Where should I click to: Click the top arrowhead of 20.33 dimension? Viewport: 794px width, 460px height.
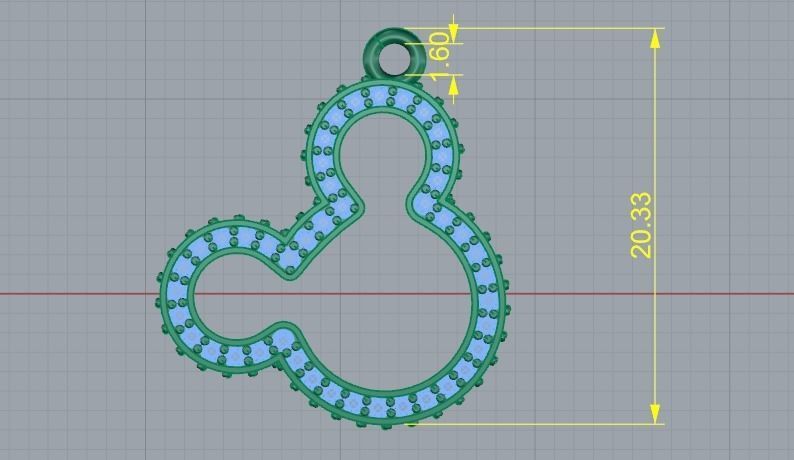[655, 39]
